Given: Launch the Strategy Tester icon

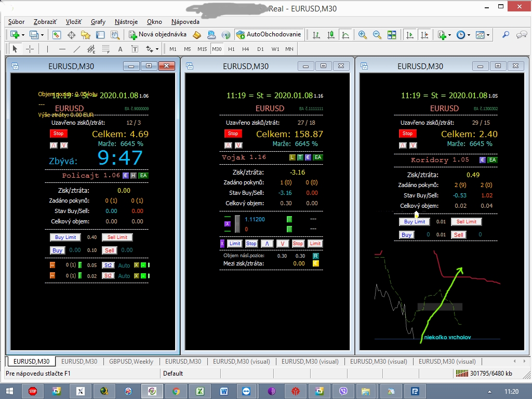Looking at the screenshot, I should click(115, 35).
